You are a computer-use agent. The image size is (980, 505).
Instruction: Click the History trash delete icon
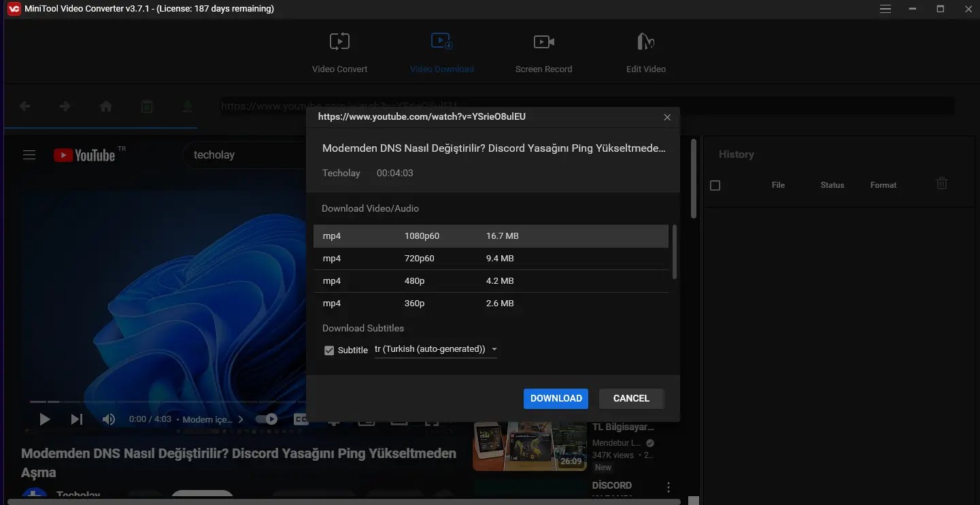(942, 183)
